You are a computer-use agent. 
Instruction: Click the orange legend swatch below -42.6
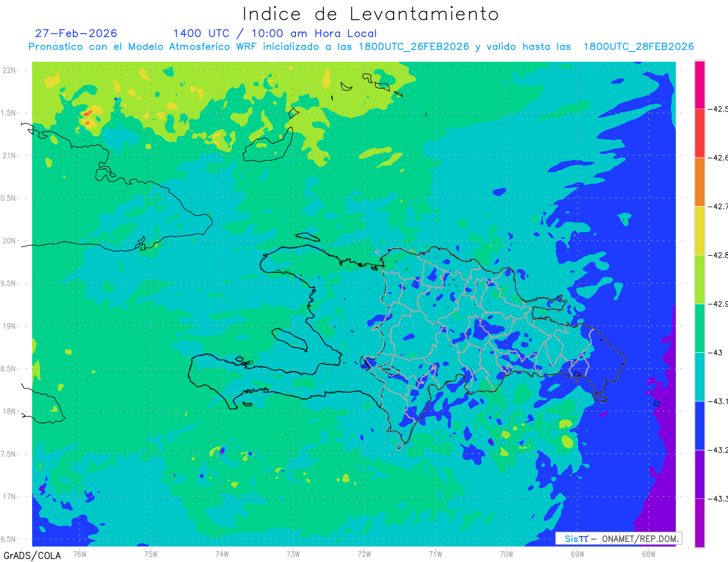(x=699, y=182)
